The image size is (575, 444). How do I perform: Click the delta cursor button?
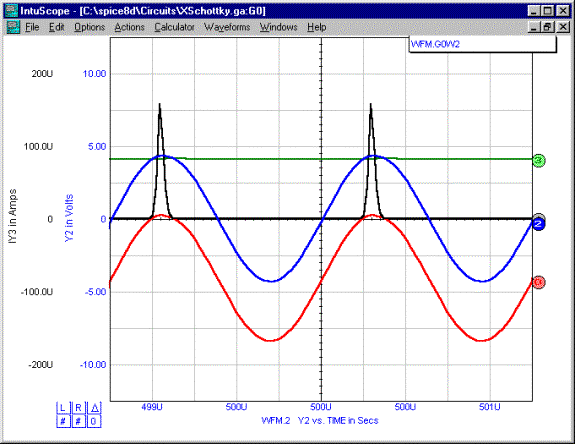(x=94, y=408)
